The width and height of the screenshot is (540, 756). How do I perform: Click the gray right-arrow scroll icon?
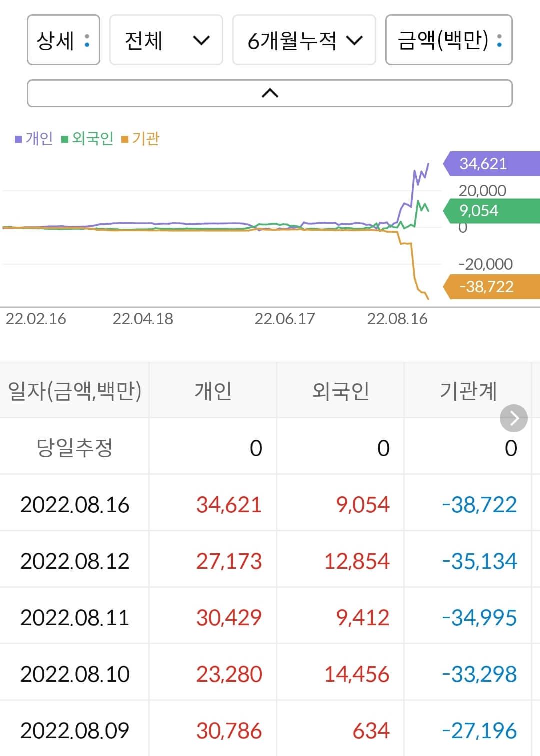tap(513, 418)
